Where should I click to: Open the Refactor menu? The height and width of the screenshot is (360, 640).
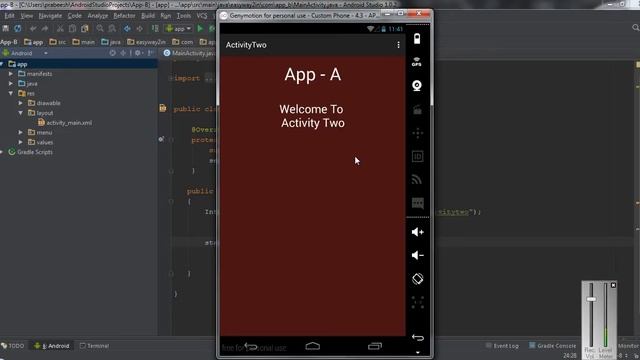click(124, 16)
